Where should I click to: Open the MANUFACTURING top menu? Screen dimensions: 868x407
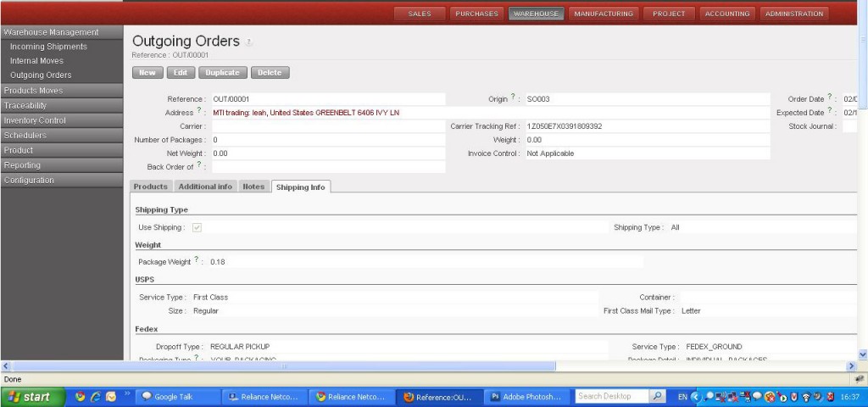click(604, 14)
